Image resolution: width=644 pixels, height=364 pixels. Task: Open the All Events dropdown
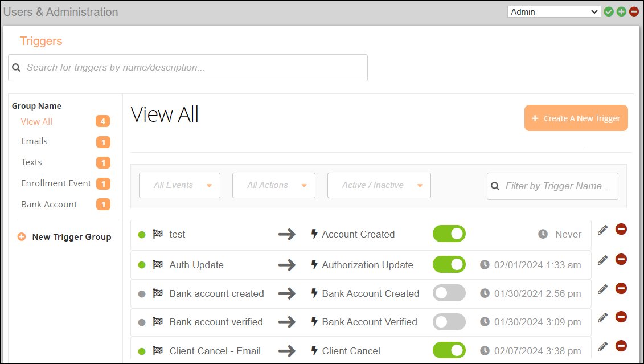179,185
